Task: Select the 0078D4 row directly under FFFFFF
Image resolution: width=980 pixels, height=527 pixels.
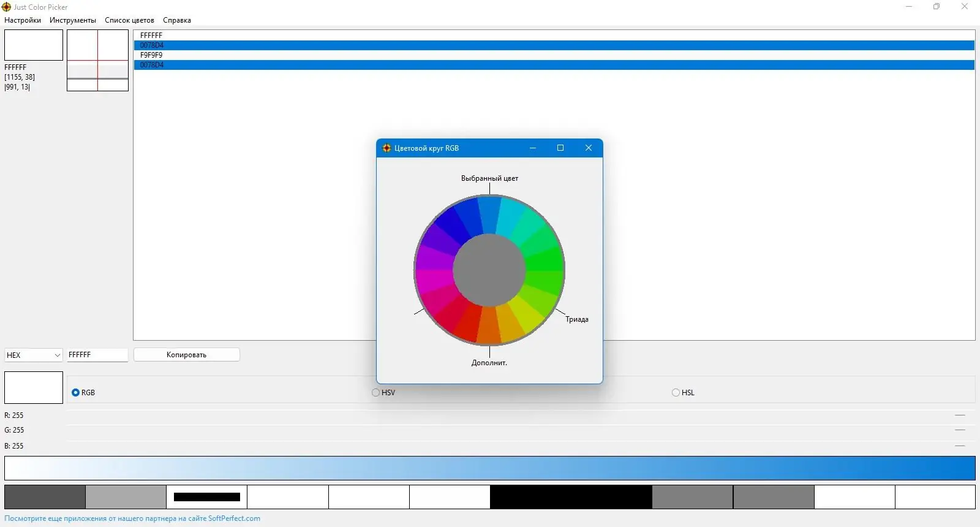Action: (554, 45)
